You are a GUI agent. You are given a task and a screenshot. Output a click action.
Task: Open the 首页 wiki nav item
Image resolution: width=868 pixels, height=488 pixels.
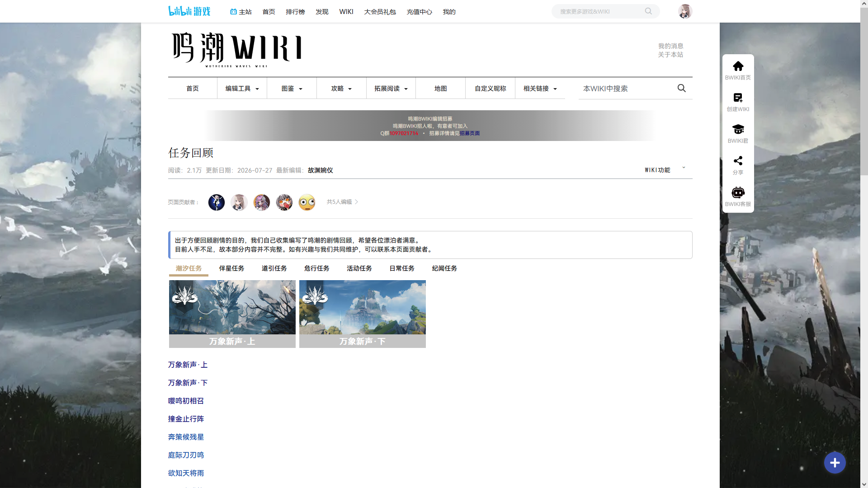[x=193, y=89]
